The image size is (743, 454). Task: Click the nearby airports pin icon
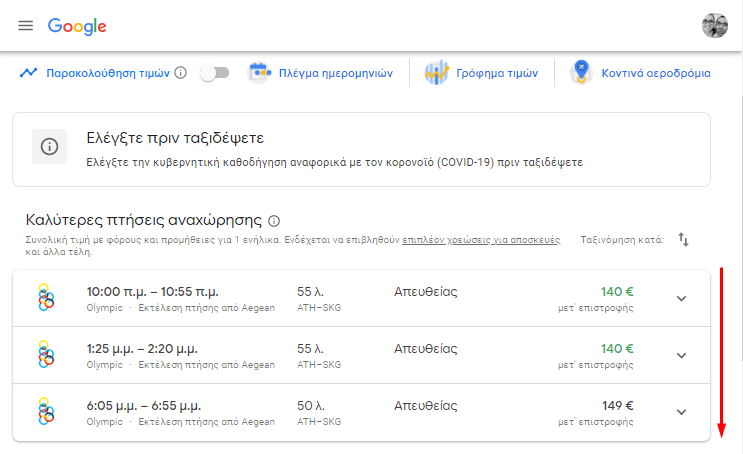pos(581,73)
